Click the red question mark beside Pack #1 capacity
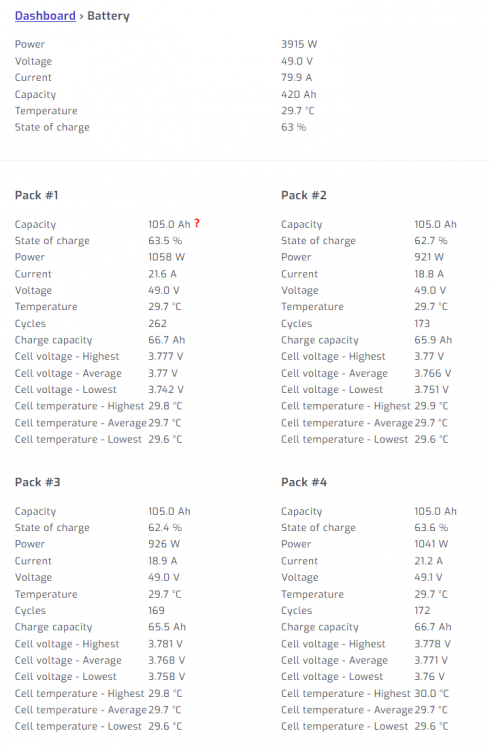The width and height of the screenshot is (490, 750). (x=197, y=223)
